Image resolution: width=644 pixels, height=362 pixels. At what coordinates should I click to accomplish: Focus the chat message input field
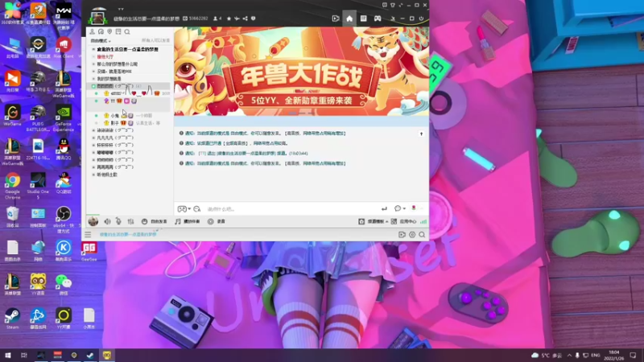pyautogui.click(x=291, y=209)
